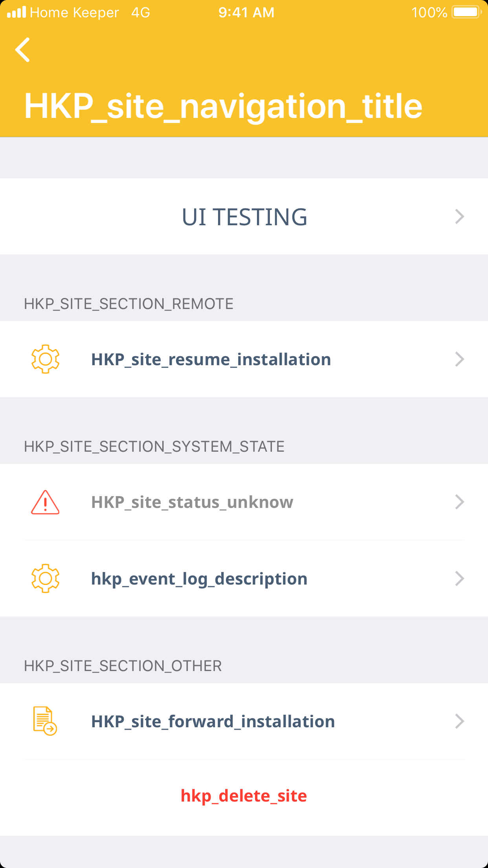Open HKP_site_resume_installation menu entry
The width and height of the screenshot is (488, 868).
(x=211, y=360)
